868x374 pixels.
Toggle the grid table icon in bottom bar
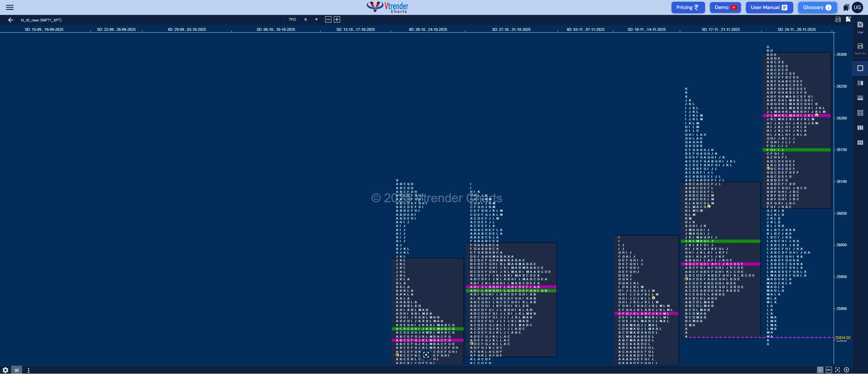tap(820, 370)
